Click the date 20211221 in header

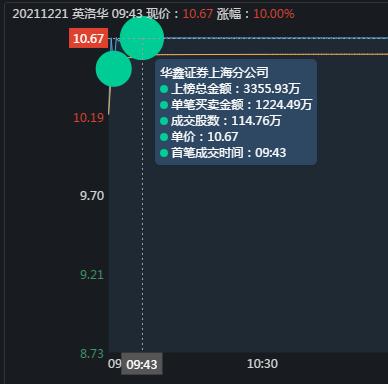click(x=40, y=14)
